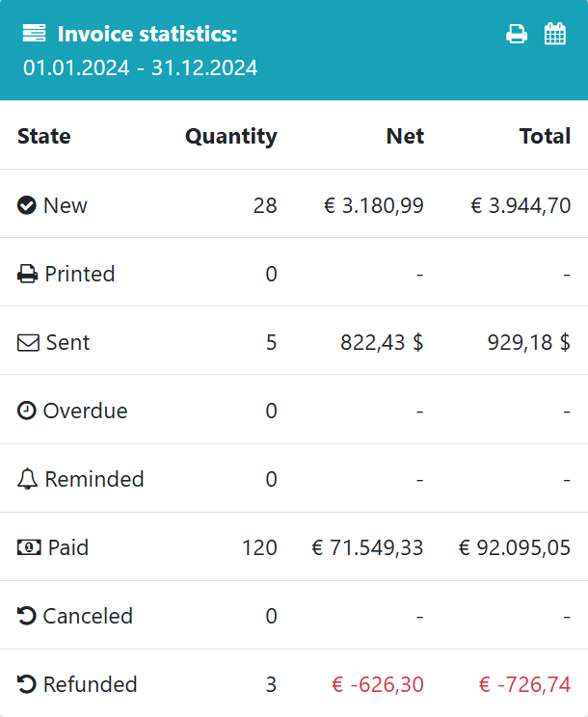This screenshot has width=588, height=717.
Task: Click the State column header
Action: pyautogui.click(x=44, y=136)
